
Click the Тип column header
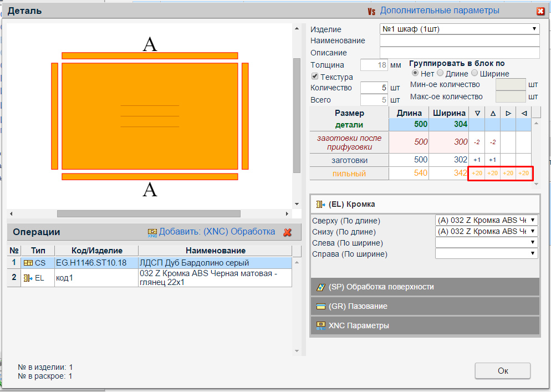(38, 250)
